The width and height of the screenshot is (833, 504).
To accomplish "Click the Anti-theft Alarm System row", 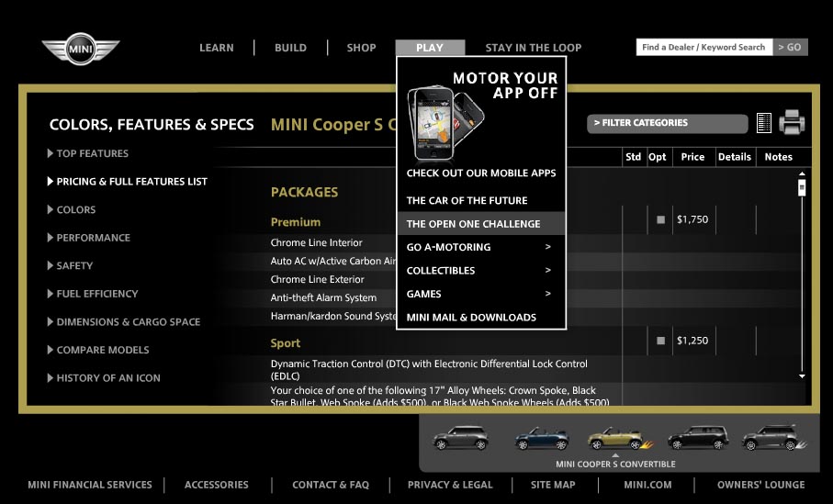I will 323,298.
